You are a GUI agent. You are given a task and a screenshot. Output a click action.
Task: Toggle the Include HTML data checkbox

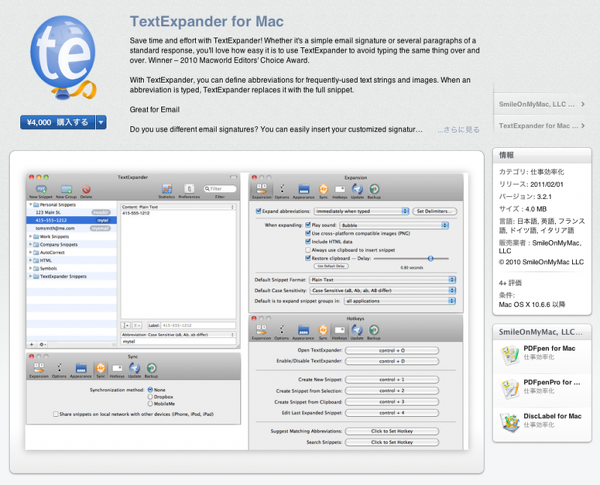point(308,242)
